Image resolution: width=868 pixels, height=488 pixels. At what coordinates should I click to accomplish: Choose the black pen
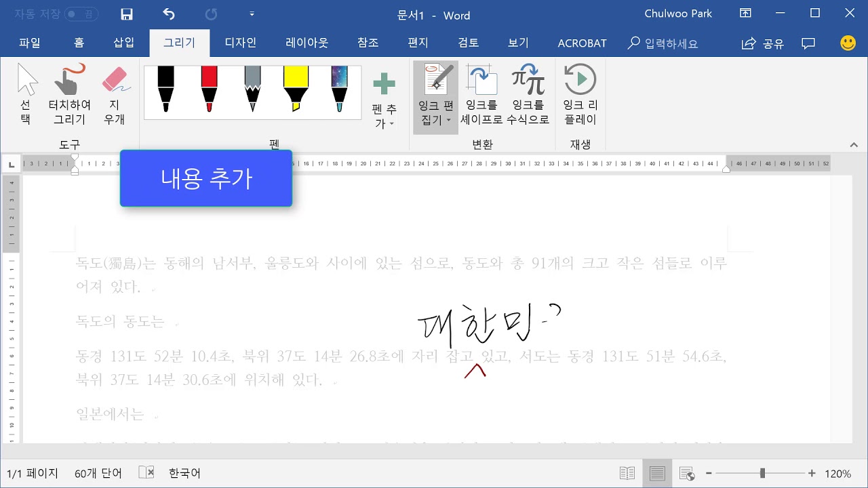point(165,89)
